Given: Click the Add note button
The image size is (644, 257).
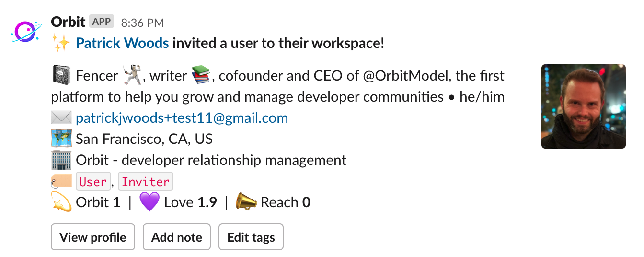Looking at the screenshot, I should coord(177,237).
